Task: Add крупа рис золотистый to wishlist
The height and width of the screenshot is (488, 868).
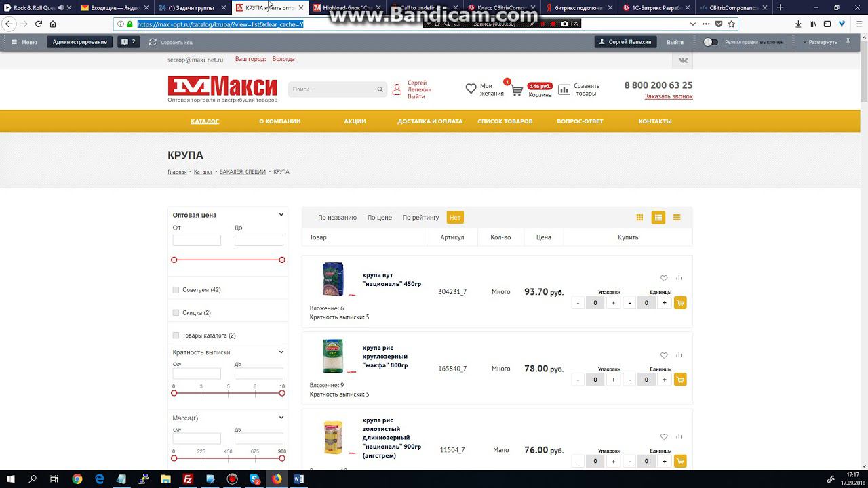Action: pos(664,436)
